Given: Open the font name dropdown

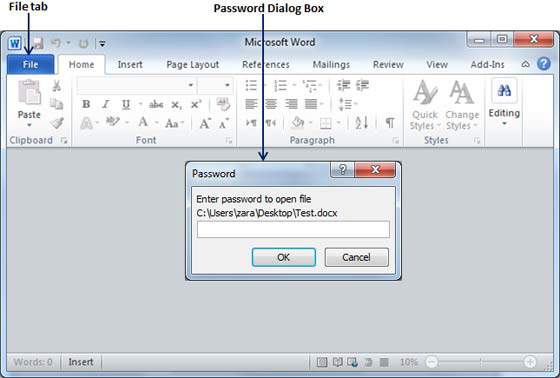Looking at the screenshot, I should [191, 85].
